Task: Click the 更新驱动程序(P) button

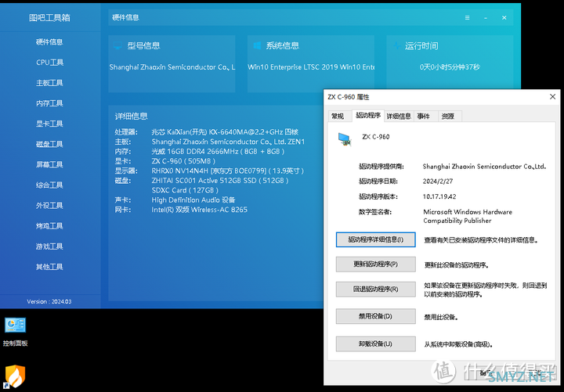Action: click(x=375, y=264)
